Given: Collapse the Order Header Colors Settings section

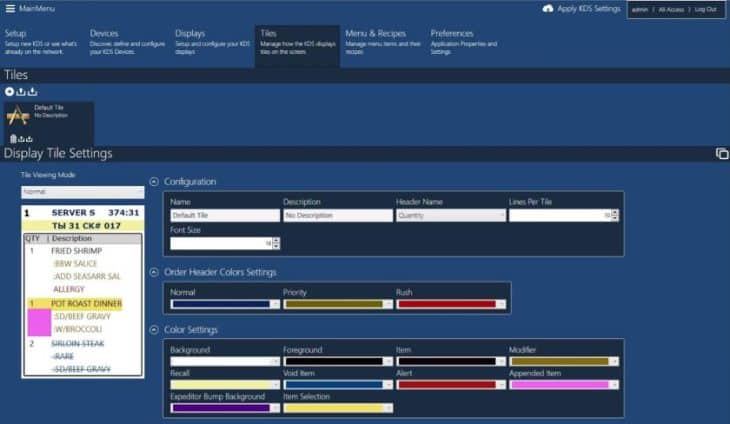Looking at the screenshot, I should click(153, 272).
